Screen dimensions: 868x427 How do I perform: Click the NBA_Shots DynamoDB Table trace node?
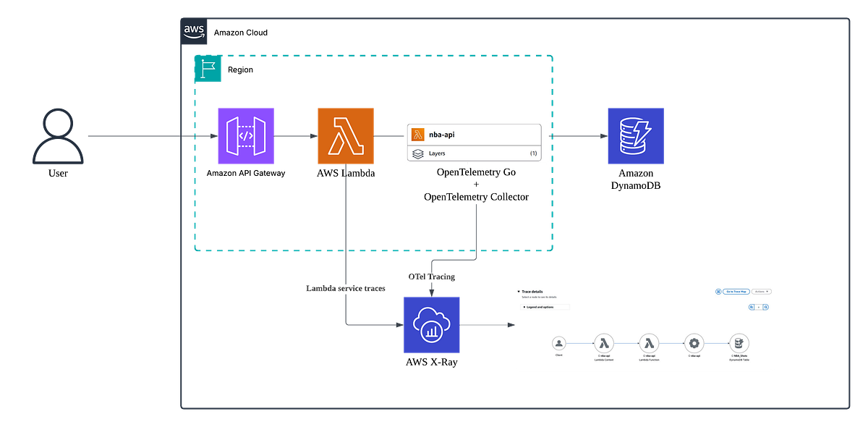(739, 343)
